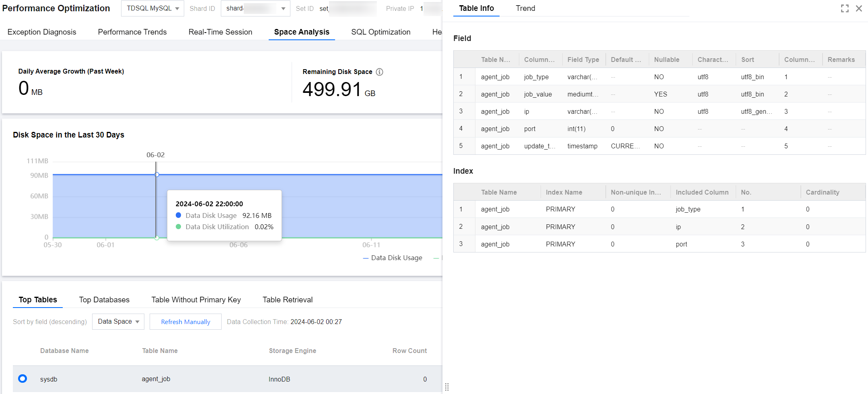Click the blue Data Disk Usage tooltip dot
The width and height of the screenshot is (868, 394).
[x=179, y=215]
